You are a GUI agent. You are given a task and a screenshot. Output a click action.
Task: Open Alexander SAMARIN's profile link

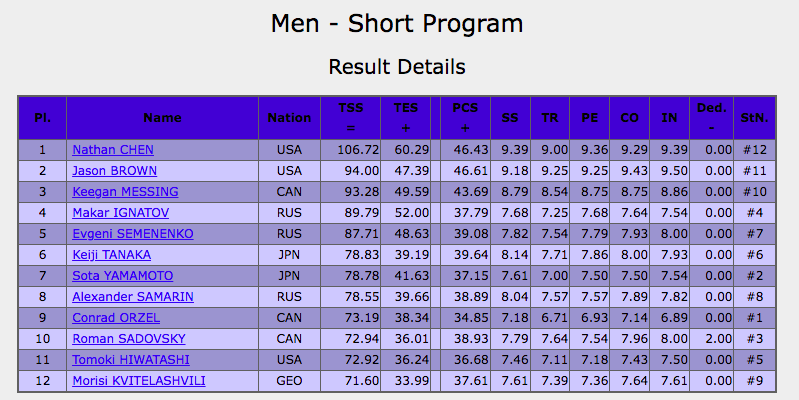[x=133, y=296]
